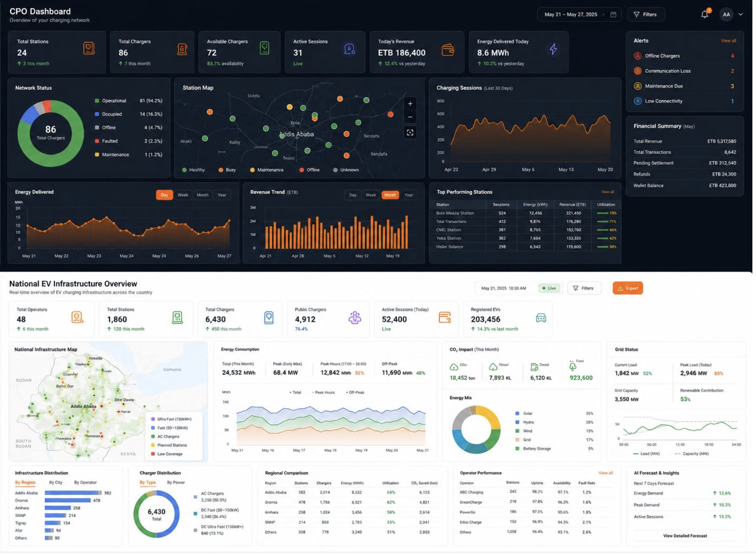Open the notifications bell in CPO Dashboard
This screenshot has width=756, height=554.
tap(705, 14)
